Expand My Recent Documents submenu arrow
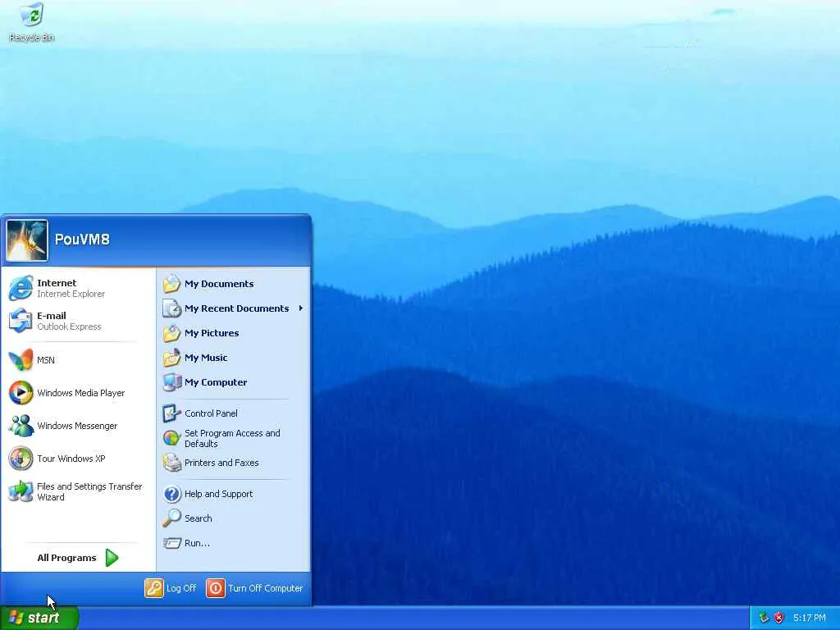Viewport: 840px width, 630px height. point(301,308)
